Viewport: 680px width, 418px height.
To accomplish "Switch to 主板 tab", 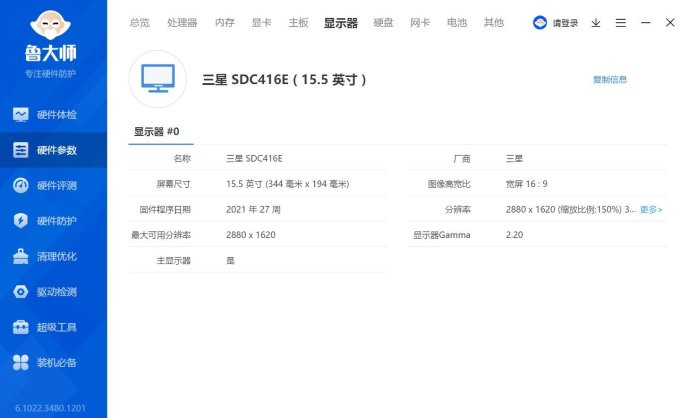I will [298, 23].
